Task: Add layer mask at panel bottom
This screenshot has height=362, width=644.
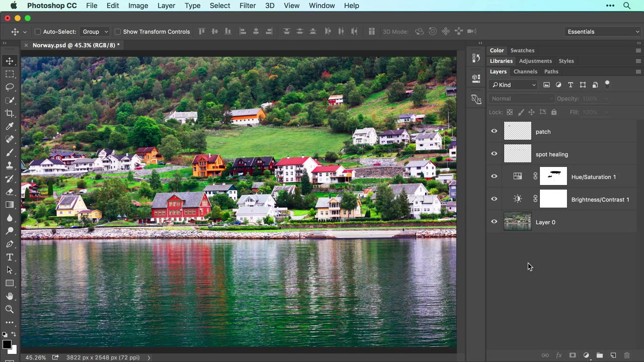Action: click(x=573, y=355)
